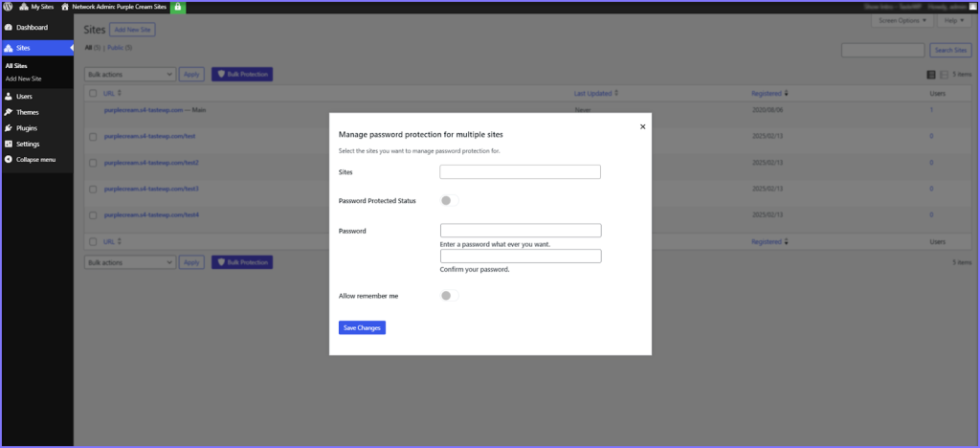Click the Add New Site button
This screenshot has height=448, width=980.
(132, 31)
